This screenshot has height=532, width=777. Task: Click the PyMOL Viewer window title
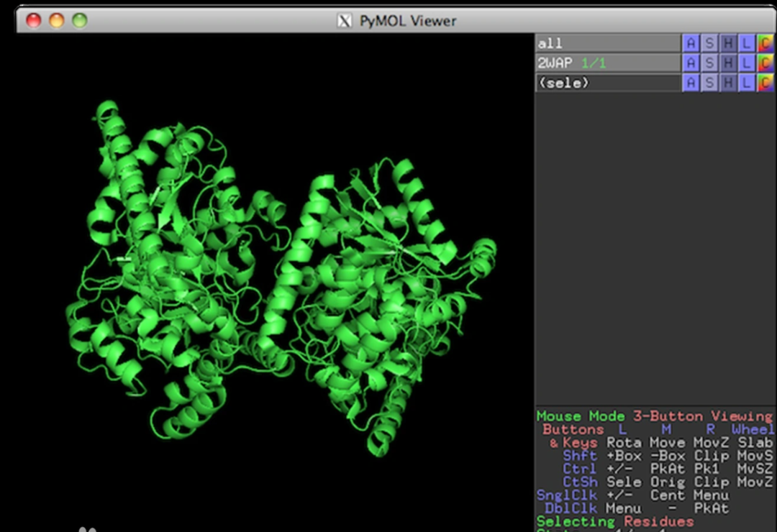[408, 21]
